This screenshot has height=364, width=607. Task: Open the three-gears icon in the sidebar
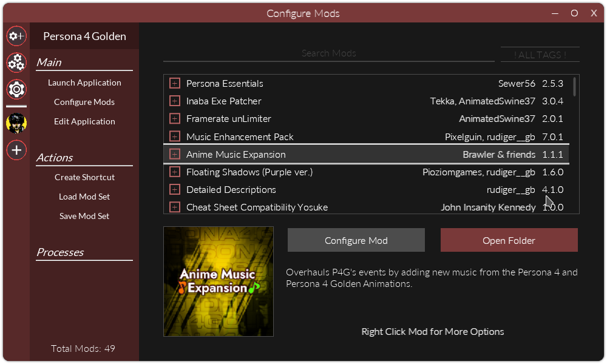(16, 62)
